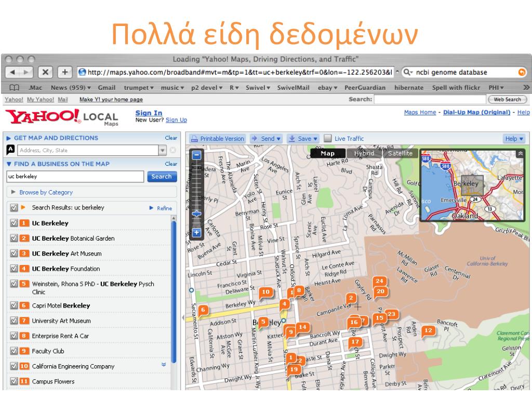The width and height of the screenshot is (532, 399).
Task: Click the results list scrollbar
Action: [174, 292]
